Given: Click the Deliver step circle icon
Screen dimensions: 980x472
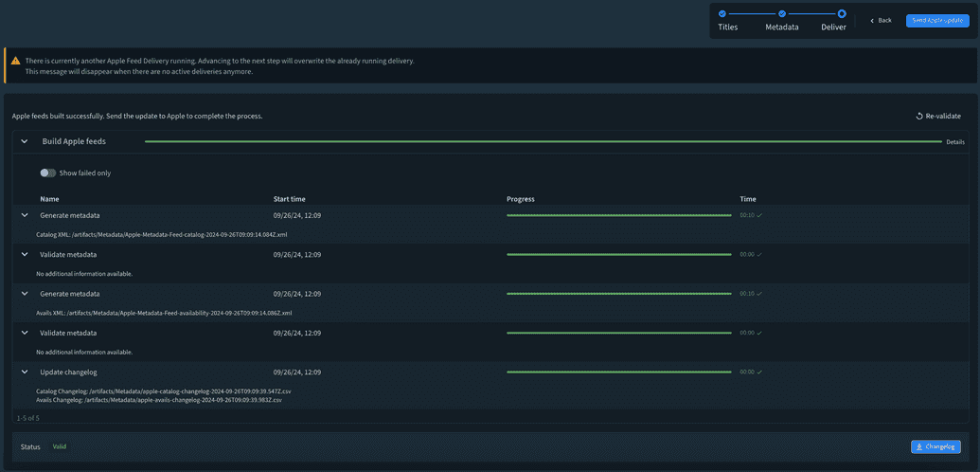Looking at the screenshot, I should (842, 13).
